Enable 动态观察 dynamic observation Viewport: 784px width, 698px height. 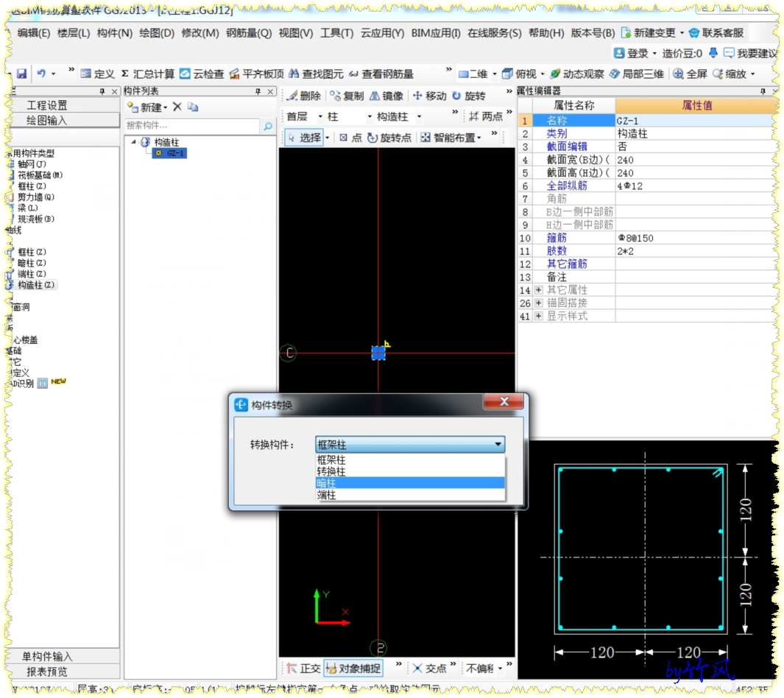[x=576, y=74]
